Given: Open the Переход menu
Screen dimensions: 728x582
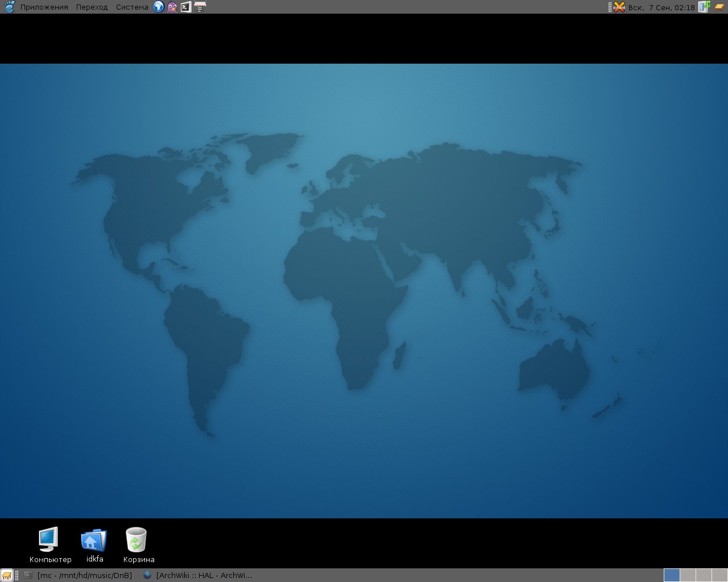Looking at the screenshot, I should coord(92,7).
